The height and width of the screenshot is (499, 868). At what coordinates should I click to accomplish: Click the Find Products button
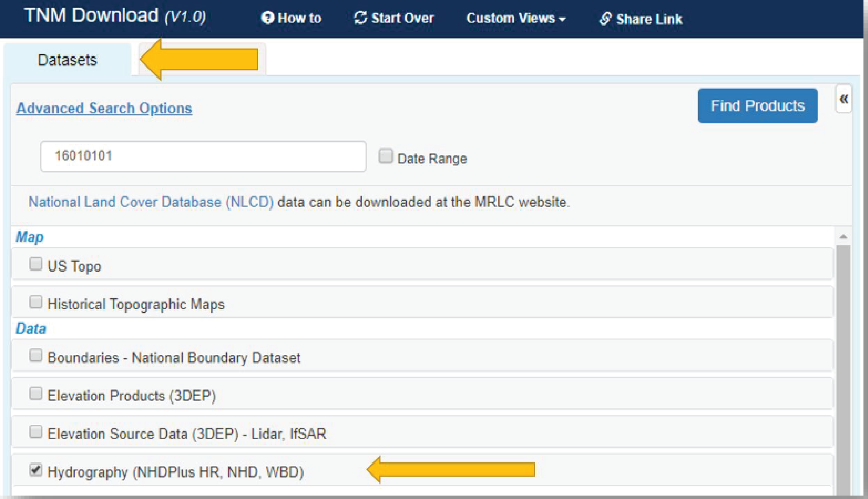click(x=758, y=106)
